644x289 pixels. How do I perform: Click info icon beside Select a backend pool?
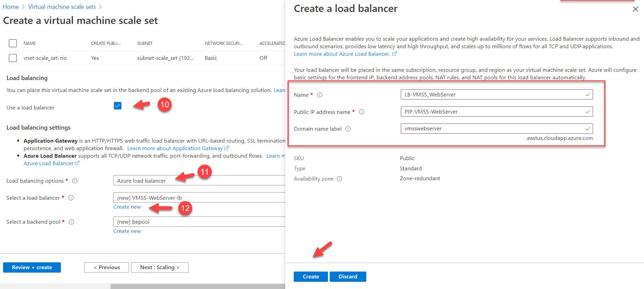tap(71, 222)
